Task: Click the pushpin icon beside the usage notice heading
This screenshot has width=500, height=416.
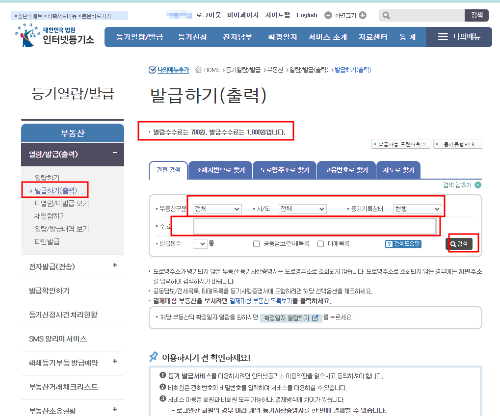Action: click(153, 357)
